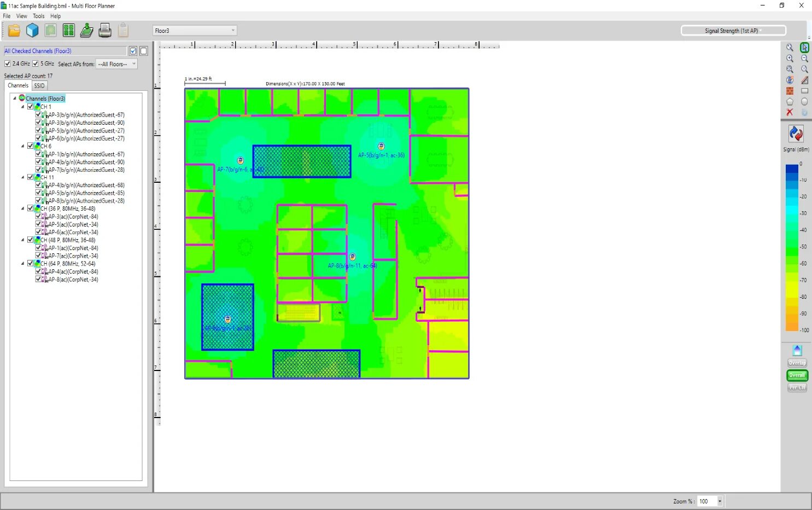Select the rectangle area tool
The height and width of the screenshot is (510, 812).
pyautogui.click(x=804, y=91)
